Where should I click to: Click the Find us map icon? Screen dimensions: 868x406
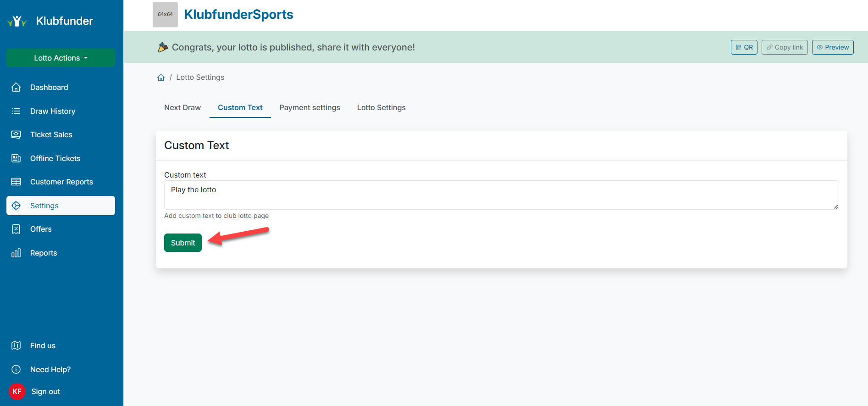pos(16,345)
